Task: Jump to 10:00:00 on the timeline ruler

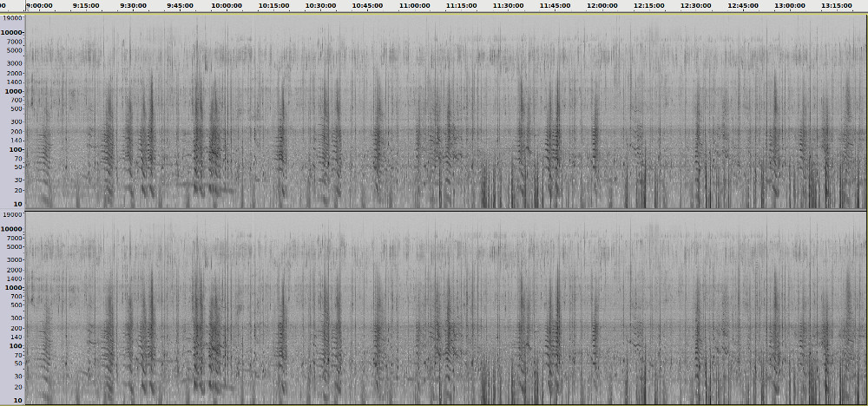Action: coord(227,5)
